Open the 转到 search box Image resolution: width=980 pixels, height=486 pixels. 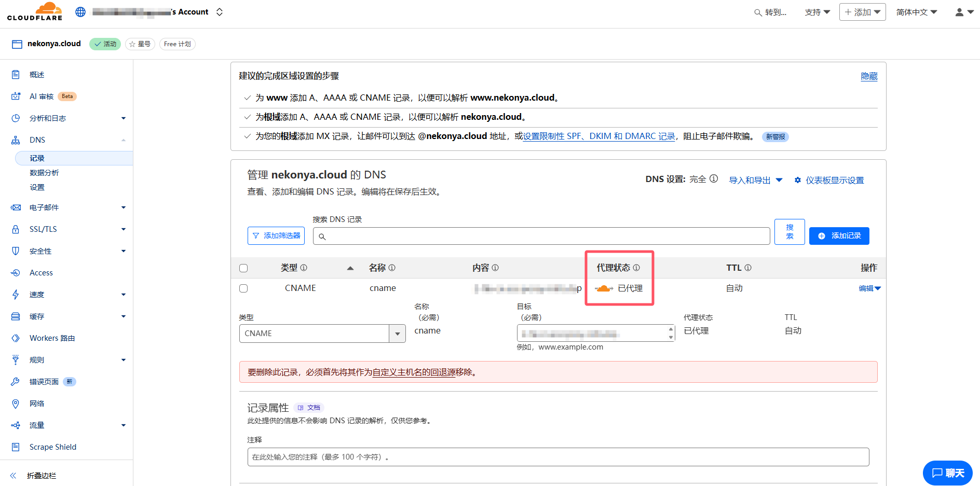(770, 12)
